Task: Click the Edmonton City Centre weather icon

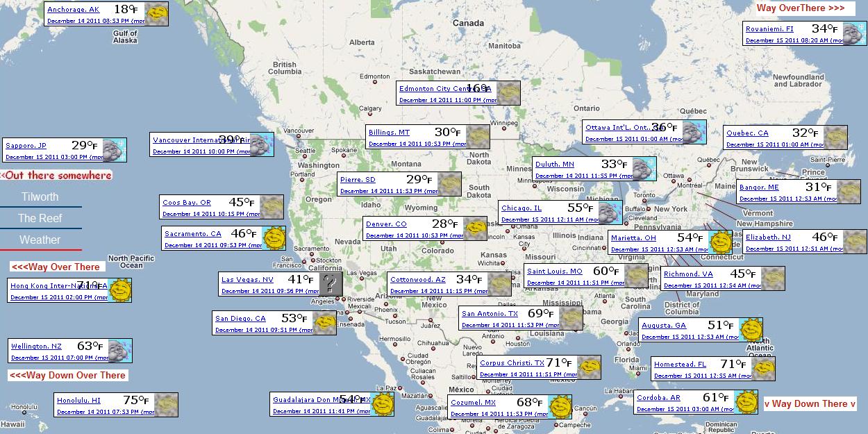Action: [508, 93]
